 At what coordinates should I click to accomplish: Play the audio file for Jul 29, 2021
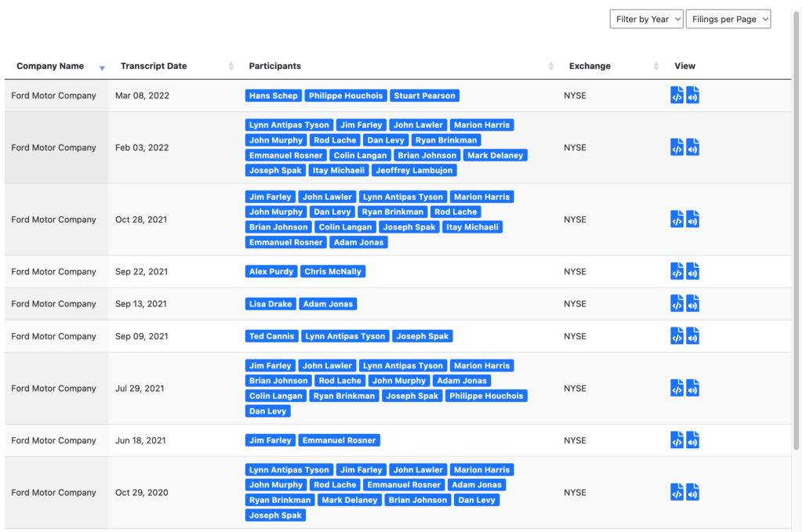692,389
